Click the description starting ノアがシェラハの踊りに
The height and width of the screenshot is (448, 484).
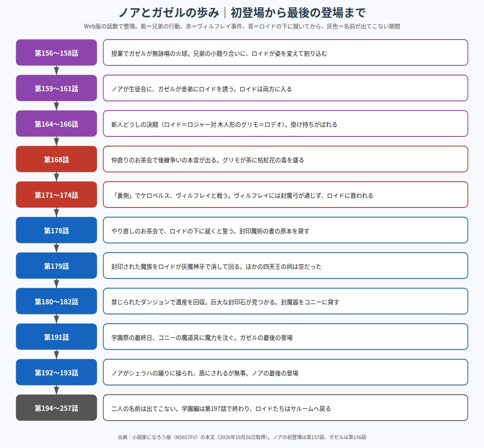pyautogui.click(x=286, y=372)
